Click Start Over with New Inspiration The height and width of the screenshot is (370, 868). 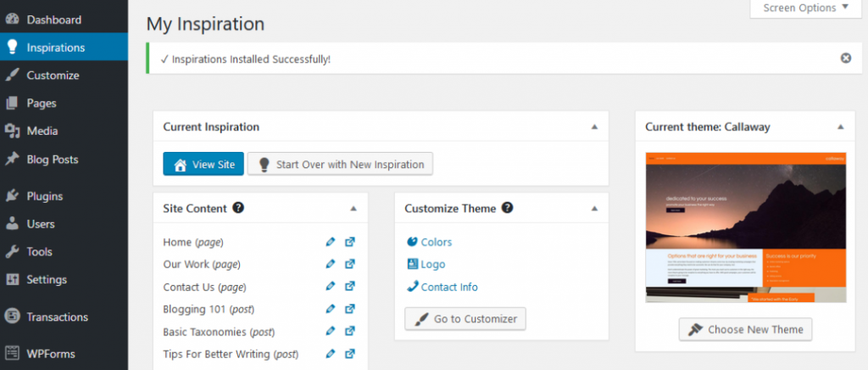340,164
